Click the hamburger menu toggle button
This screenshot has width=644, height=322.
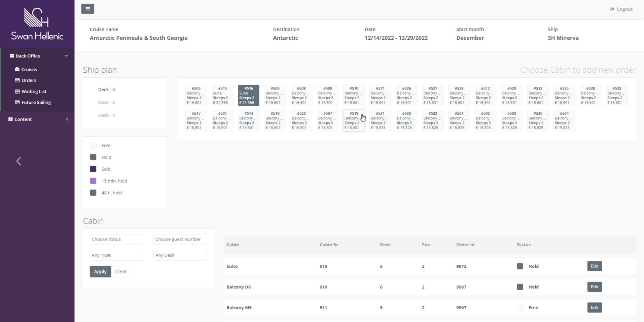click(87, 9)
